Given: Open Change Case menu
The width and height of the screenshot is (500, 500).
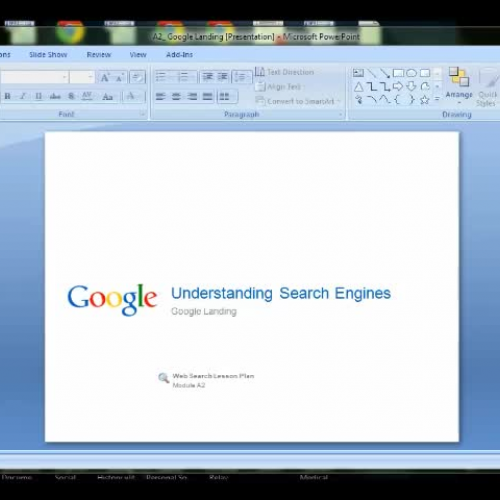Looking at the screenshot, I should 107,97.
